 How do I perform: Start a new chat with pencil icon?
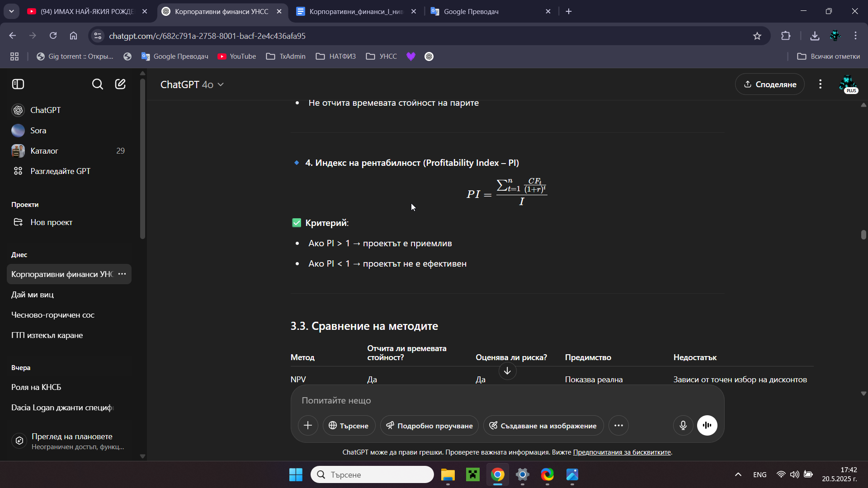(x=120, y=84)
